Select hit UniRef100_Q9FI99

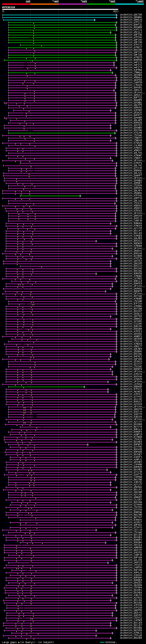[x=131, y=42]
